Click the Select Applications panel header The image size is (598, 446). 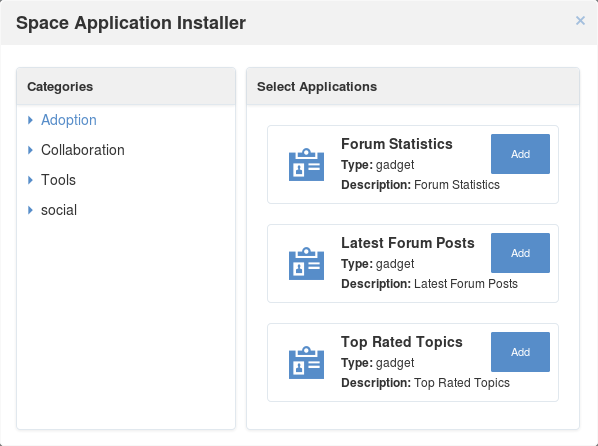click(413, 87)
